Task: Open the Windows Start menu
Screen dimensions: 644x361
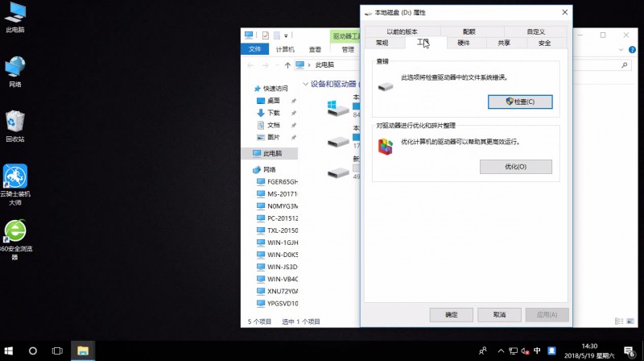Action: pyautogui.click(x=9, y=351)
